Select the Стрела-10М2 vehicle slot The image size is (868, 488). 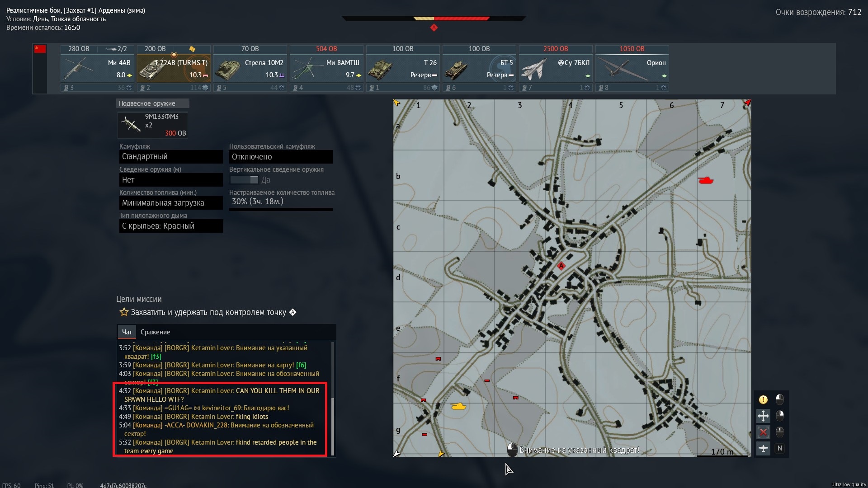[x=250, y=68]
